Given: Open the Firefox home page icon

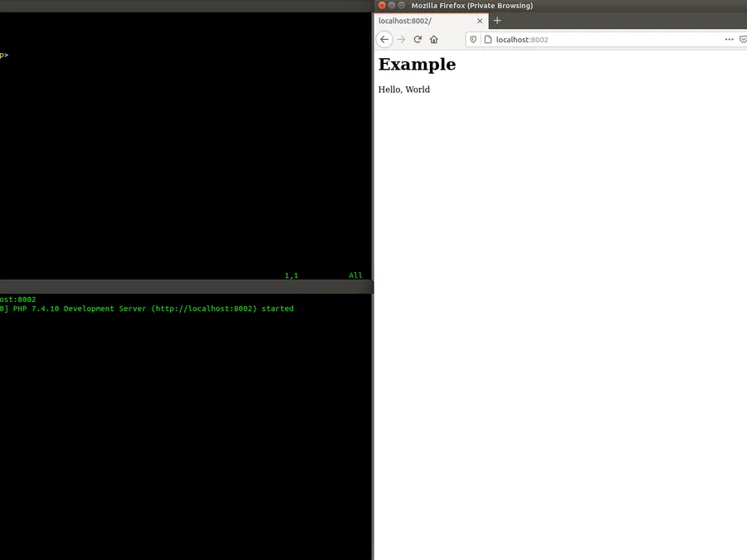Looking at the screenshot, I should [434, 40].
